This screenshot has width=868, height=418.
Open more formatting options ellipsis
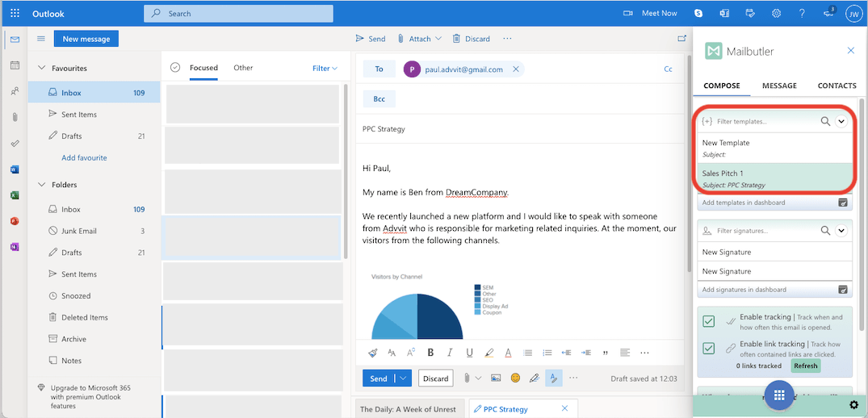pyautogui.click(x=644, y=352)
